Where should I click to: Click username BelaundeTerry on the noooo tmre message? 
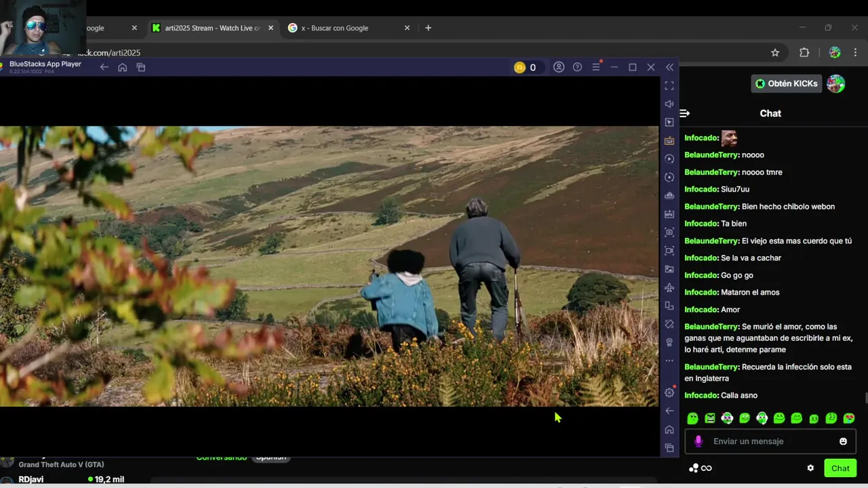[x=712, y=172]
